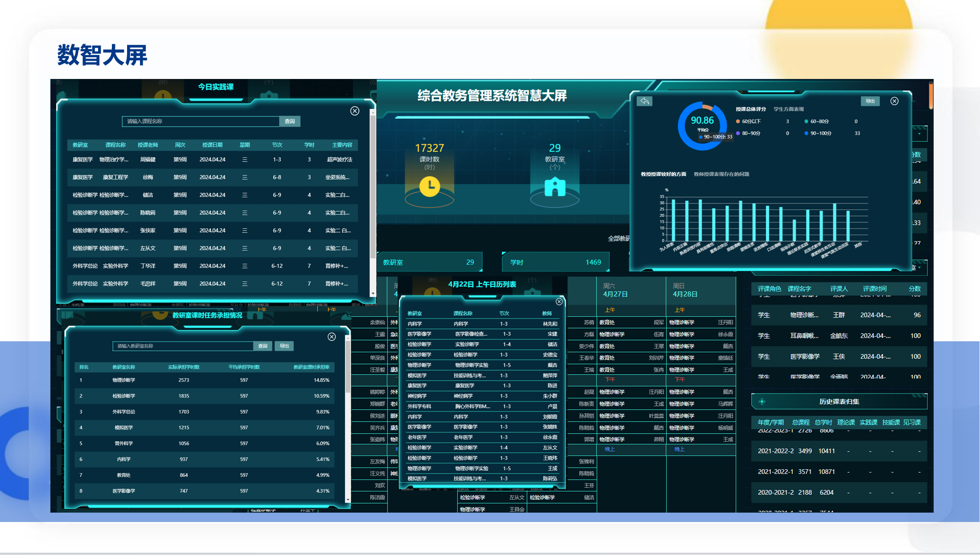980x555 pixels.
Task: Click 导出 button in the 教研室 ranking panel
Action: (x=284, y=346)
